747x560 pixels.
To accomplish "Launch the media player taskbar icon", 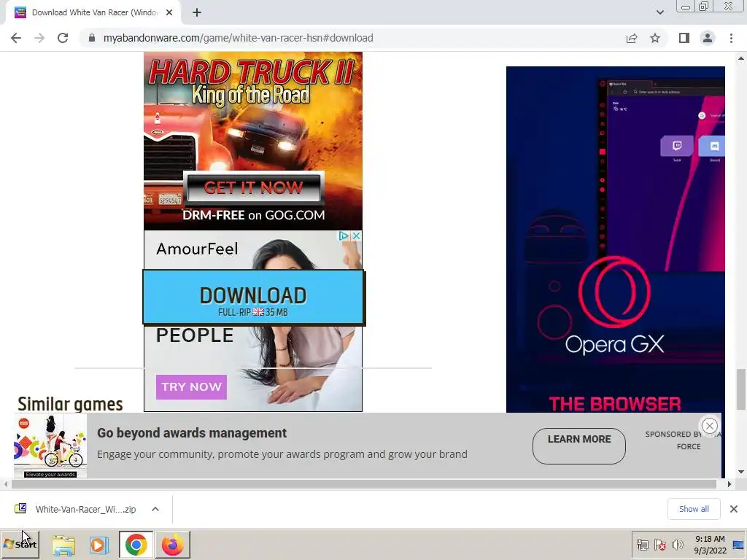I will coord(99,545).
